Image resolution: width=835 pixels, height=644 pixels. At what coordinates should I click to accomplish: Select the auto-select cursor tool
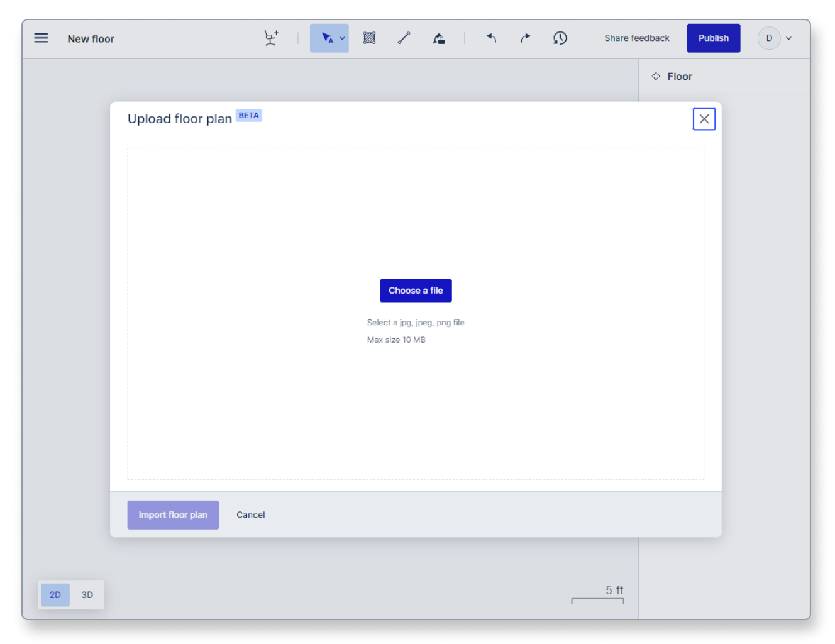[x=326, y=38]
